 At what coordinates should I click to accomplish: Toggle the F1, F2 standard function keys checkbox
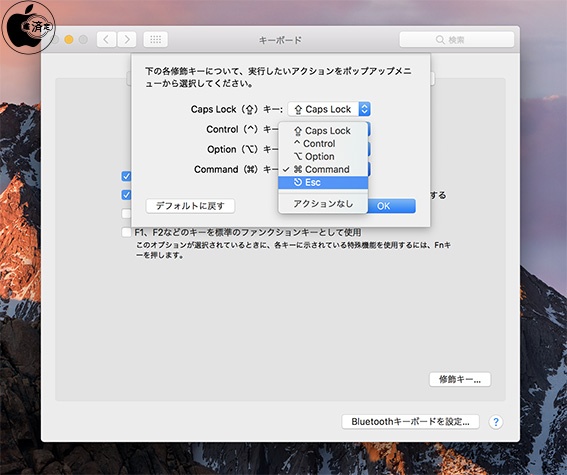click(x=126, y=232)
